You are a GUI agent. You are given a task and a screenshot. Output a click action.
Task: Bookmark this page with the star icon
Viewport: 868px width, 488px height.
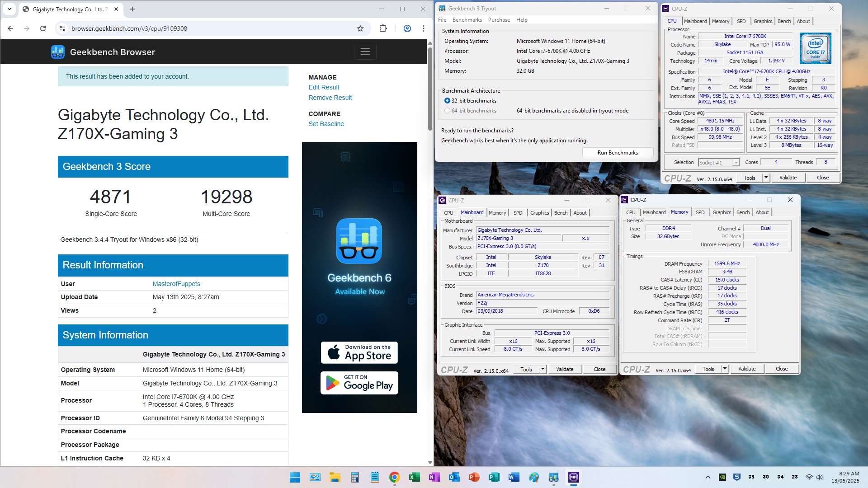360,28
